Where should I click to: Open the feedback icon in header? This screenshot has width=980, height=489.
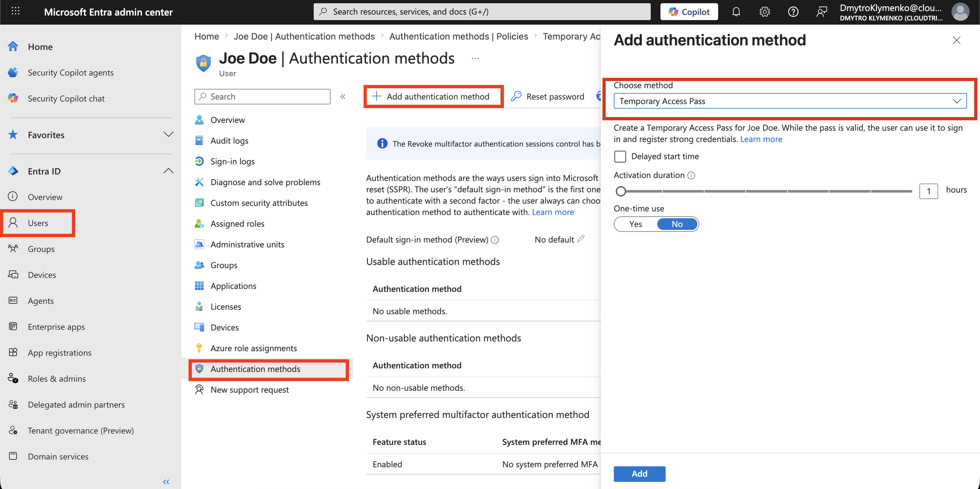pyautogui.click(x=822, y=12)
